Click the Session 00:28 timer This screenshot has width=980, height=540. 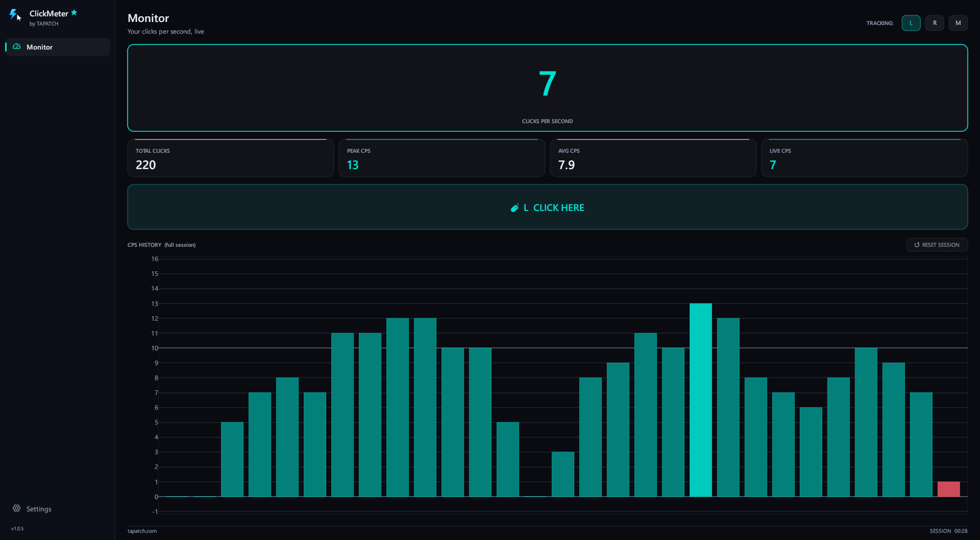pyautogui.click(x=948, y=531)
